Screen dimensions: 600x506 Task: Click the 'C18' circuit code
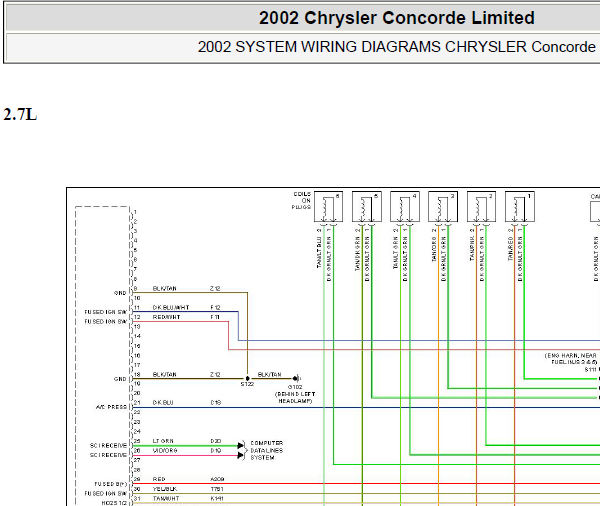pyautogui.click(x=215, y=403)
